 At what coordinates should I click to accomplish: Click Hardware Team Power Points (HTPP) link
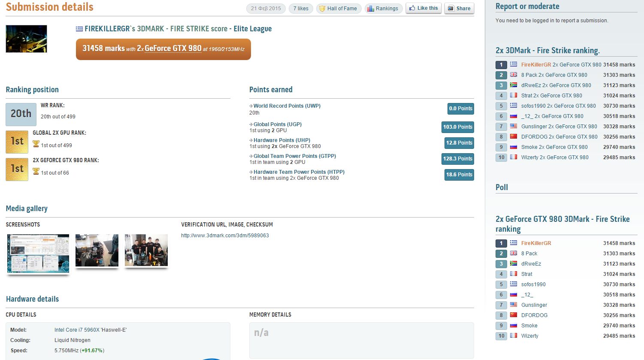click(299, 172)
